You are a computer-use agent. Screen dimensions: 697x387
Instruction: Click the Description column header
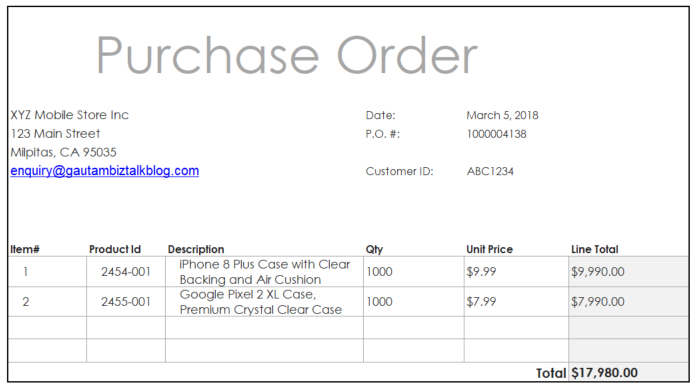pos(196,249)
